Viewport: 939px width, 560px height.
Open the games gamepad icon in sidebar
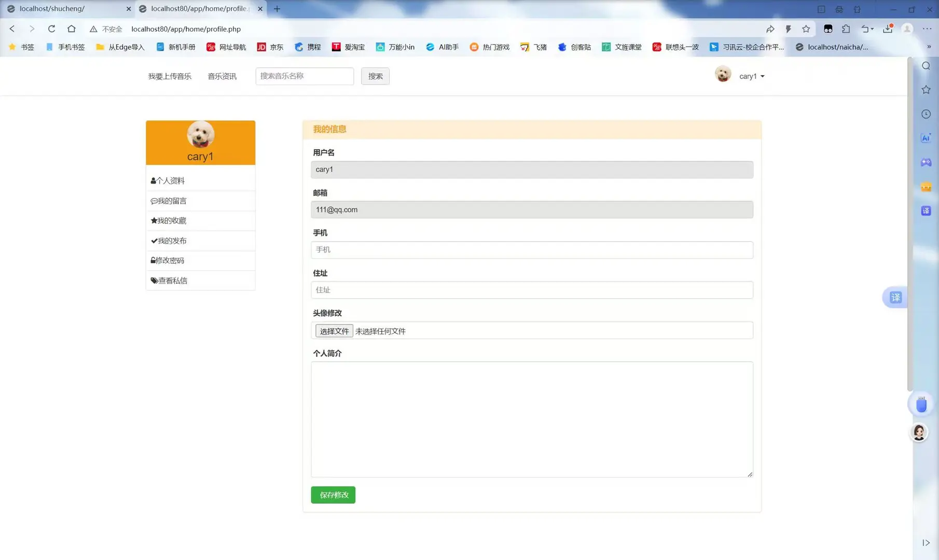(926, 162)
